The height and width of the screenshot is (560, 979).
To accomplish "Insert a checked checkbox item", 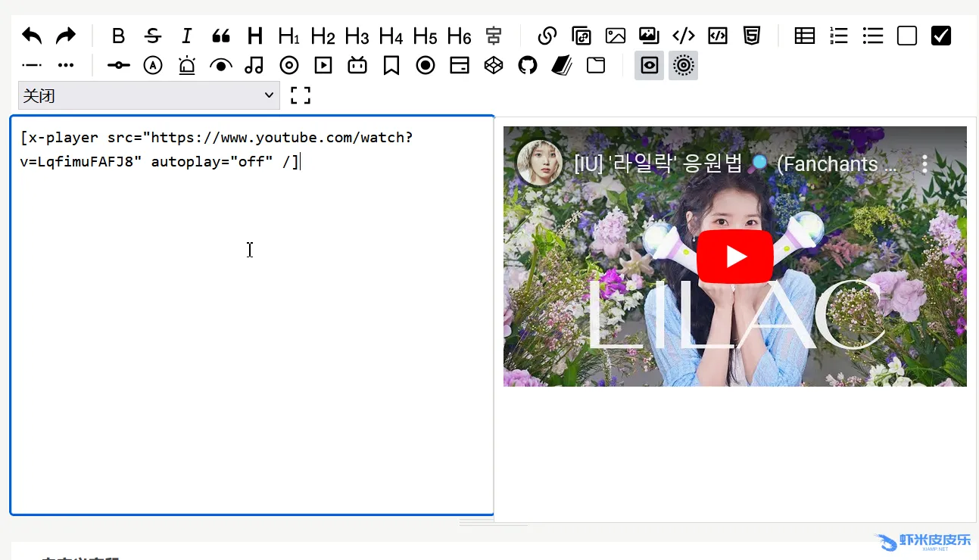I will [x=940, y=36].
